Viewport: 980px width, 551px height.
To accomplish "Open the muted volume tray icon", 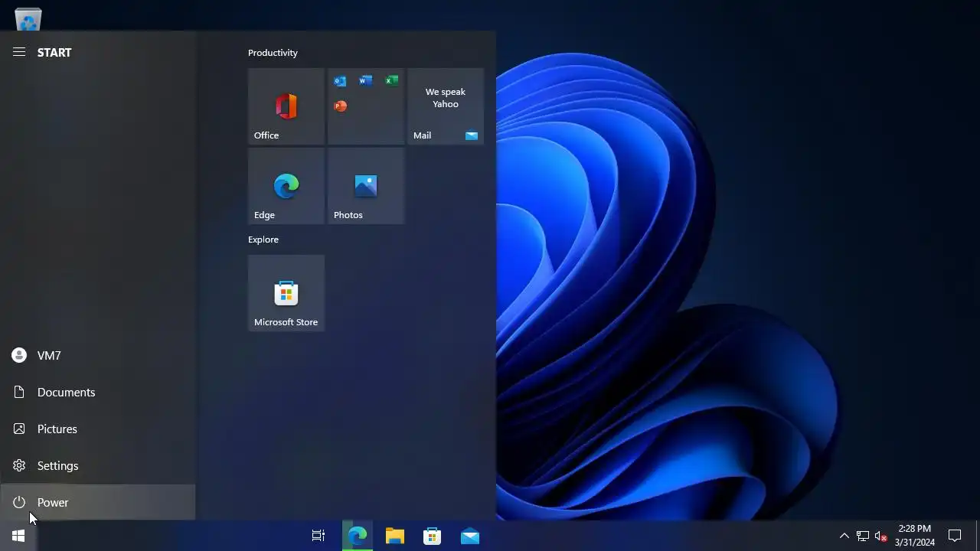I will tap(881, 536).
